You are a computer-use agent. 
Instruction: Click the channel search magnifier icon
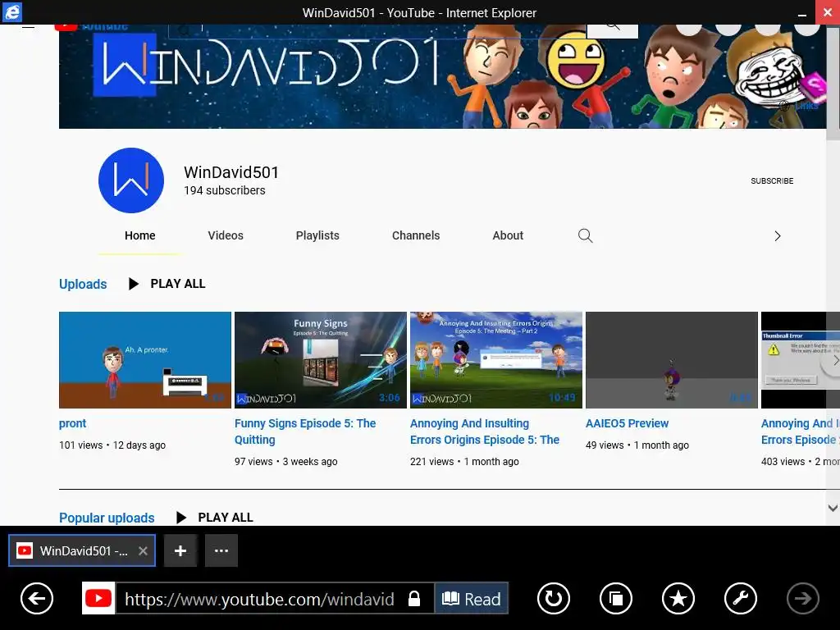click(586, 235)
